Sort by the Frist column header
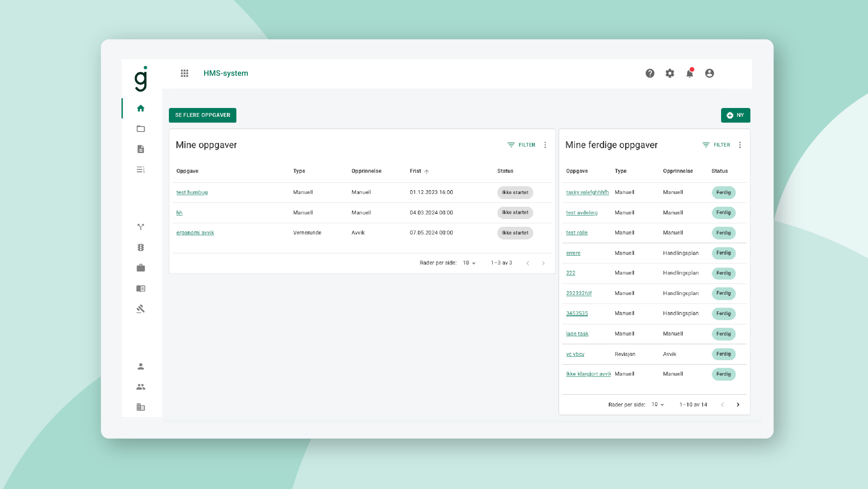 click(x=416, y=171)
